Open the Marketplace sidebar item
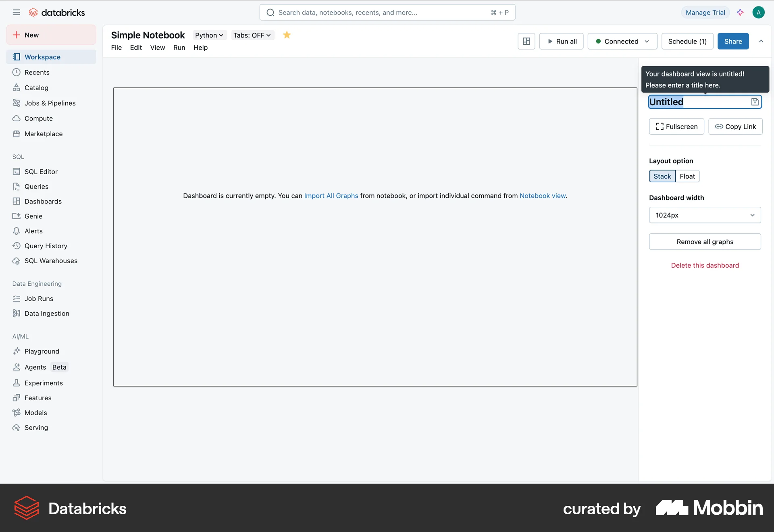Image resolution: width=774 pixels, height=532 pixels. [x=44, y=133]
